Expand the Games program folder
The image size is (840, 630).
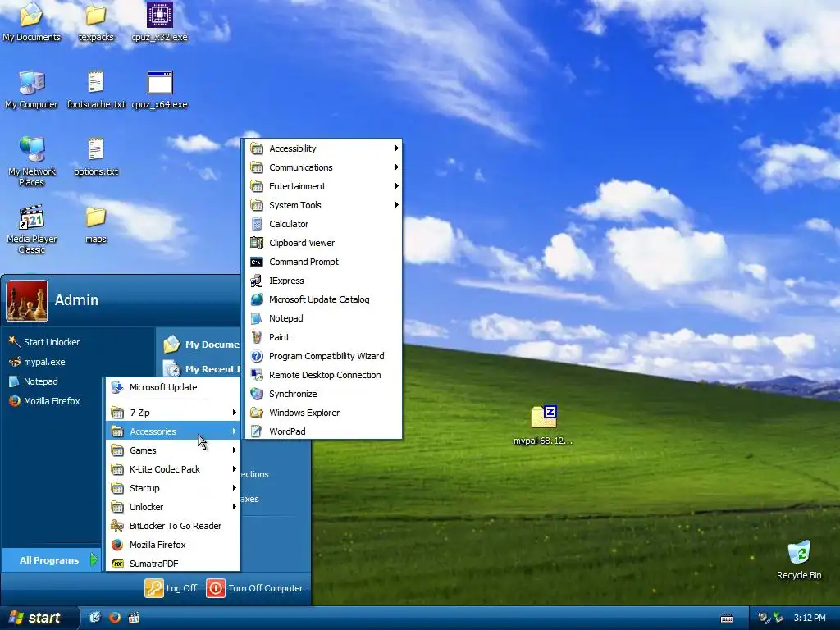pyautogui.click(x=172, y=450)
